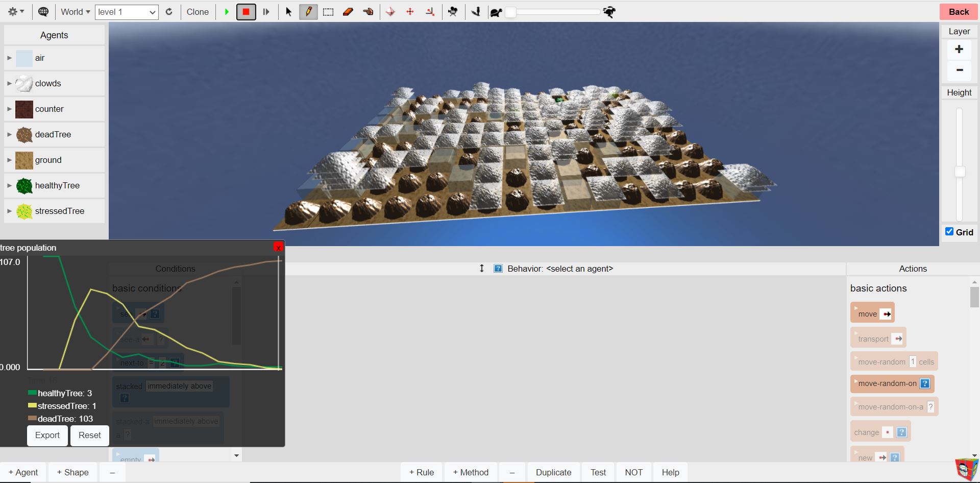980x483 pixels.
Task: Click the + Agent button
Action: 23,472
